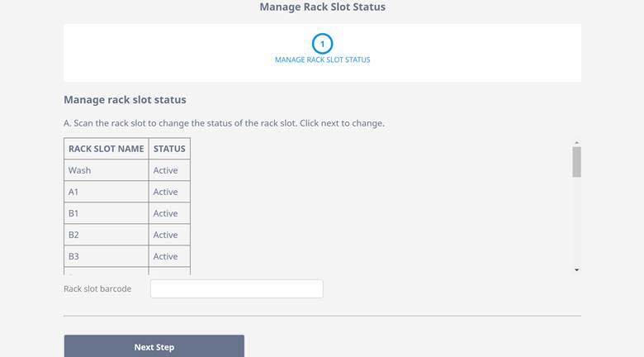Select the B2 rack slot cell

[107, 235]
